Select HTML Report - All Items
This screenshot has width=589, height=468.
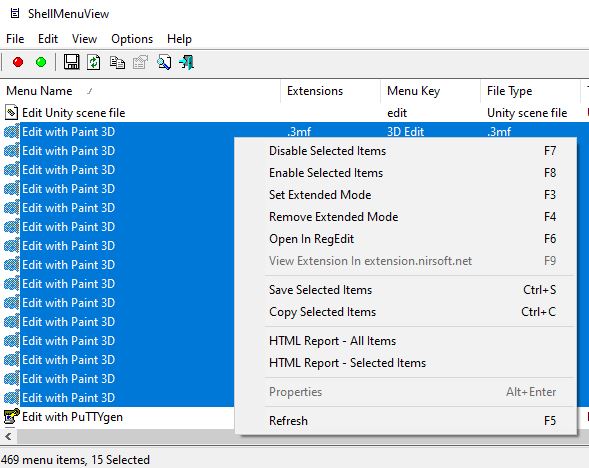point(406,341)
